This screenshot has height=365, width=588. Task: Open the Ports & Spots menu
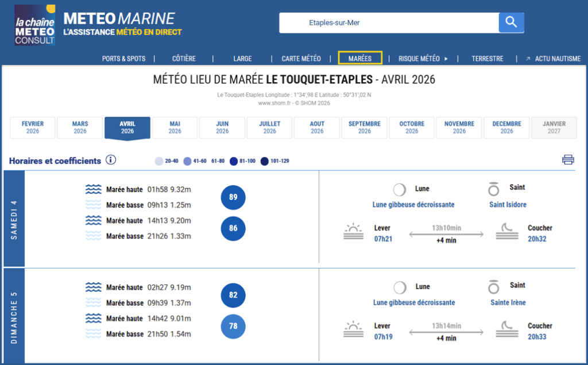point(123,59)
